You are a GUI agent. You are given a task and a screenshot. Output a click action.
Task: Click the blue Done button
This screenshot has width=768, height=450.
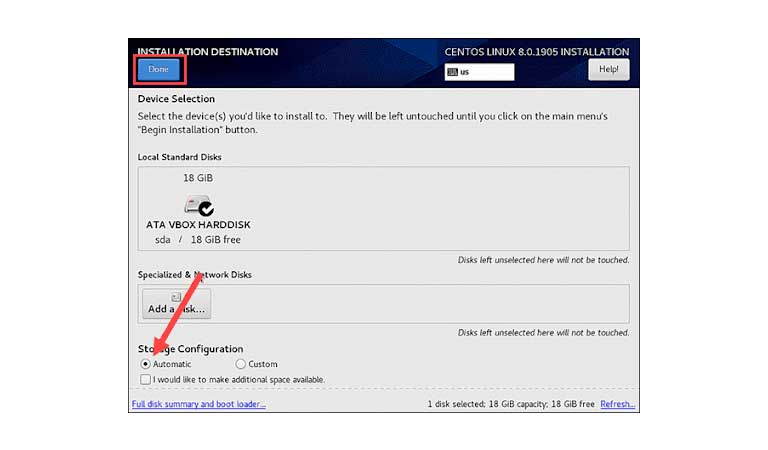click(158, 70)
